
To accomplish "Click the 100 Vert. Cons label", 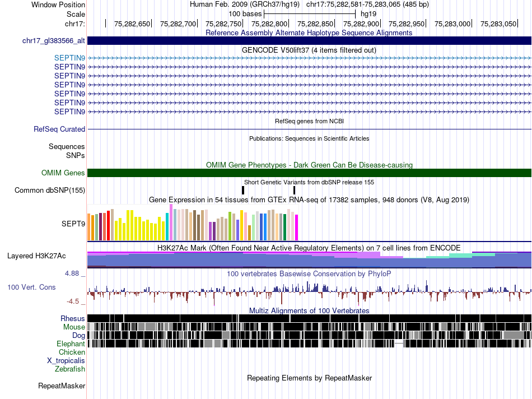I will pos(31,287).
